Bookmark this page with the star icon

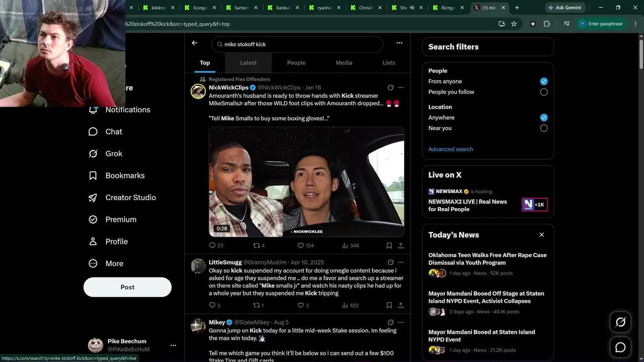[x=514, y=24]
